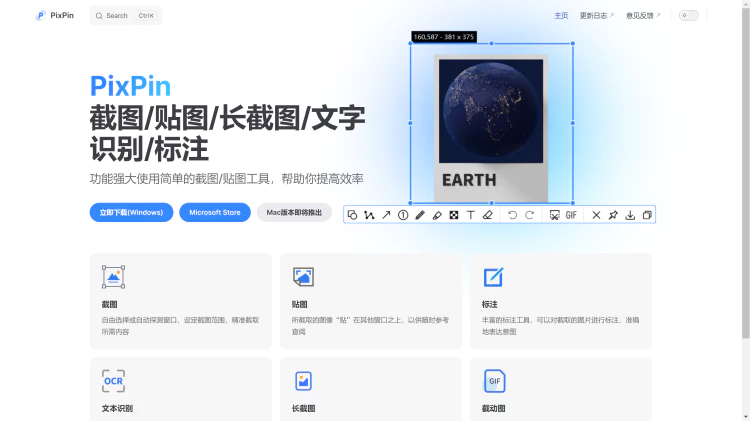Start long screenshot with scissors icon

pyautogui.click(x=554, y=215)
